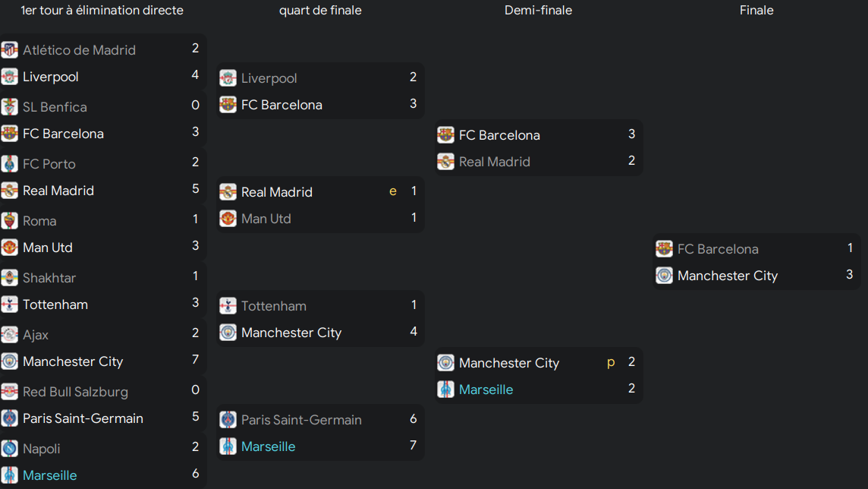
Task: Click the Atlético de Madrid crest icon
Action: click(x=9, y=50)
